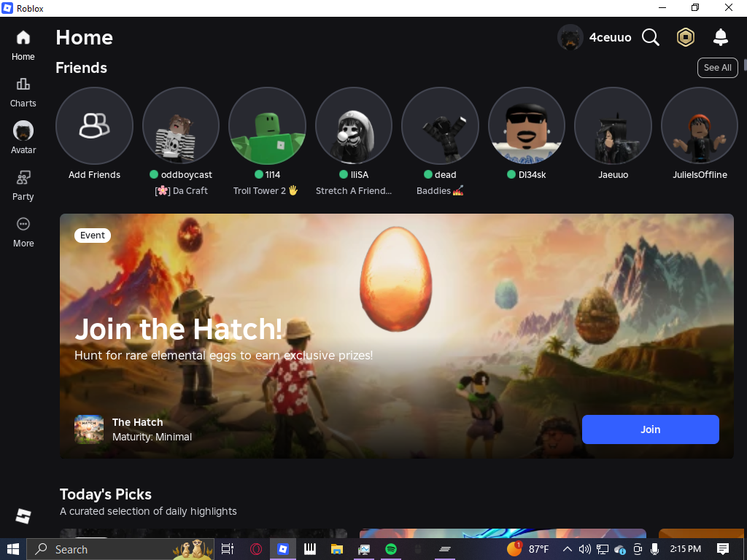The width and height of the screenshot is (747, 560).
Task: Open oddboycast's friend avatar
Action: (181, 125)
